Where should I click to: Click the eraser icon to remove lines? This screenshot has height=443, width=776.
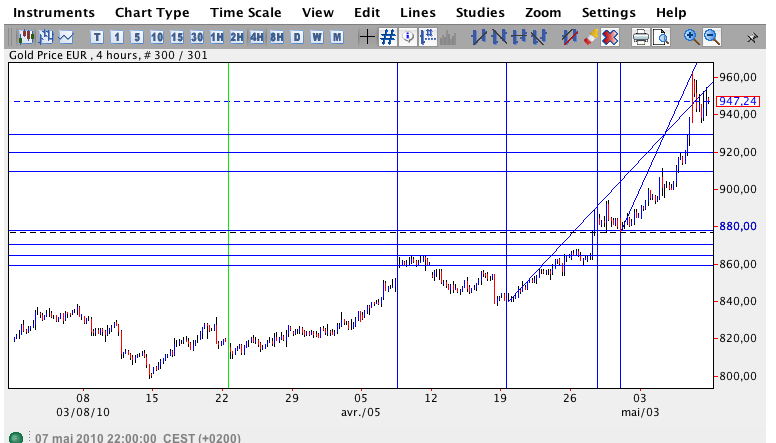click(x=590, y=37)
